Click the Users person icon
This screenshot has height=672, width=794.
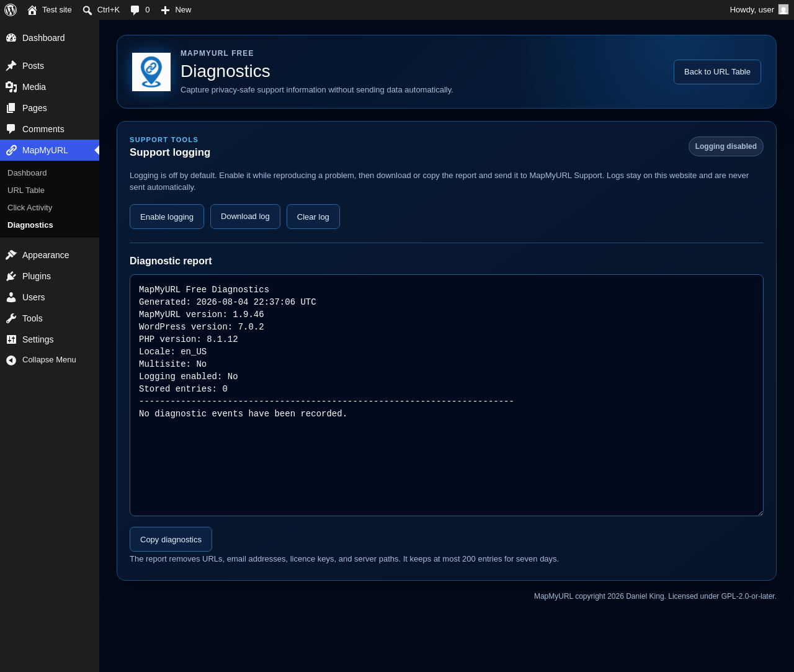click(x=11, y=297)
